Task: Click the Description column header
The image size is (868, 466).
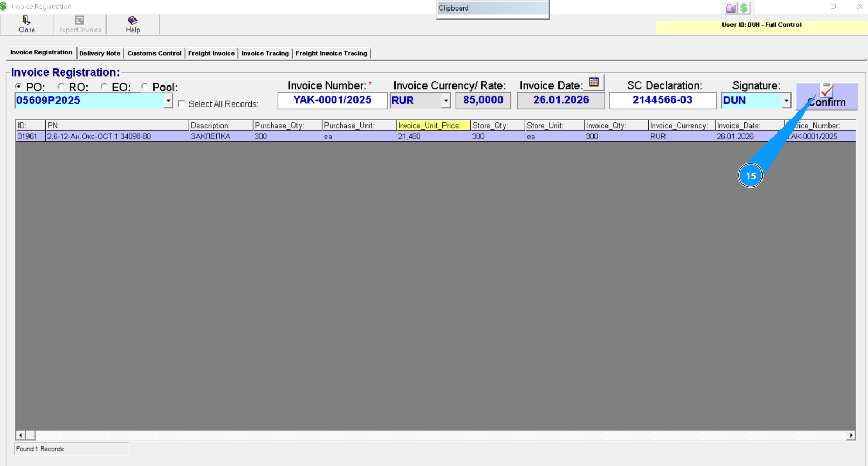Action: (221, 126)
